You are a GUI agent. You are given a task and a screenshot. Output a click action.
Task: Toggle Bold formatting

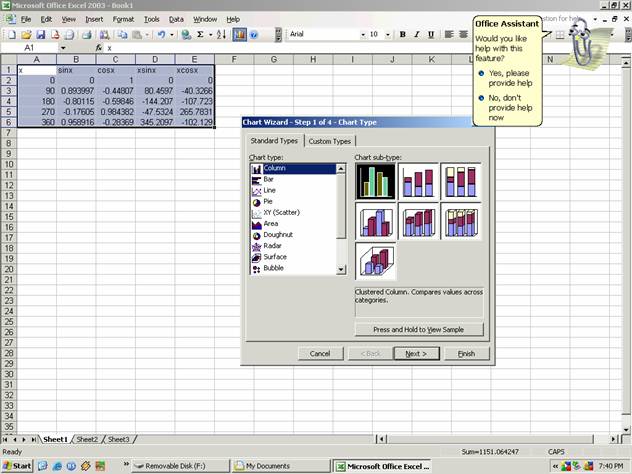click(402, 35)
